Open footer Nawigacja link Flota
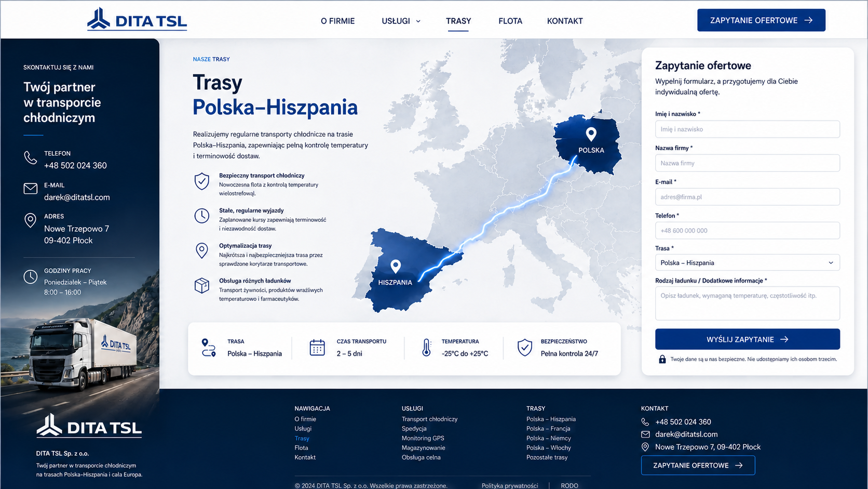 (x=301, y=447)
